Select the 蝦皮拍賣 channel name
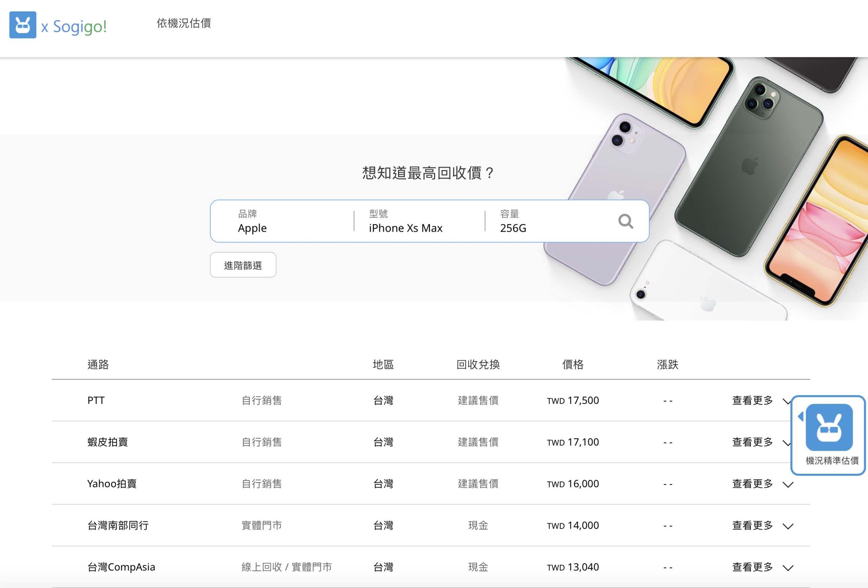The width and height of the screenshot is (868, 588). click(107, 442)
